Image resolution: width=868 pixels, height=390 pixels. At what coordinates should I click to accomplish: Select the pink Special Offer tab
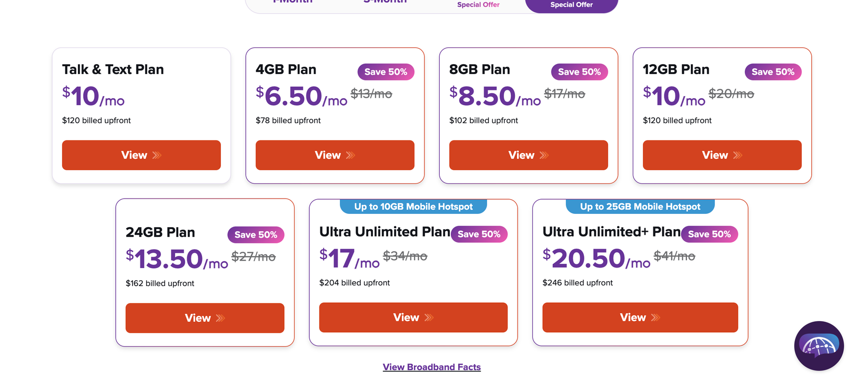click(478, 4)
